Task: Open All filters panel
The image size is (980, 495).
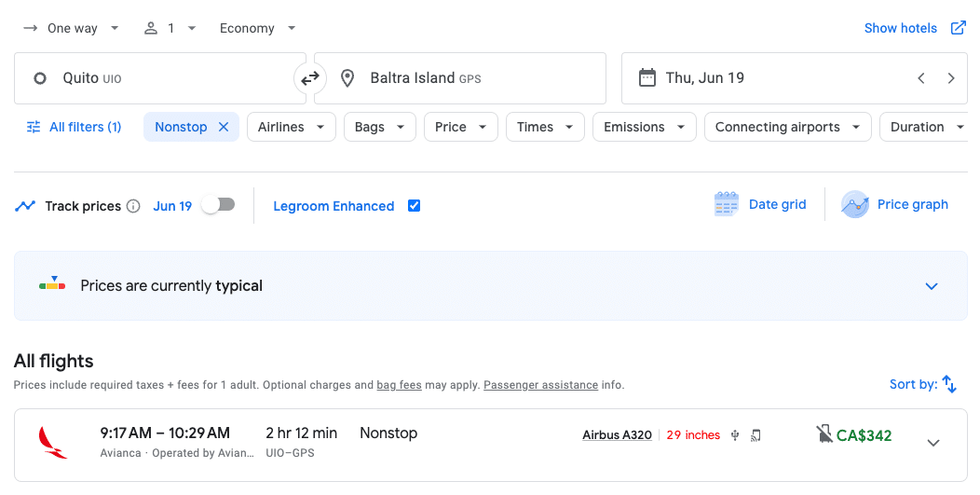Action: click(75, 127)
